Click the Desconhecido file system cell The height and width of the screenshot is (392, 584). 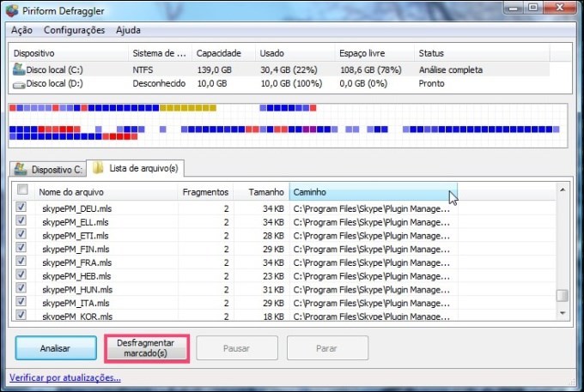click(x=159, y=83)
